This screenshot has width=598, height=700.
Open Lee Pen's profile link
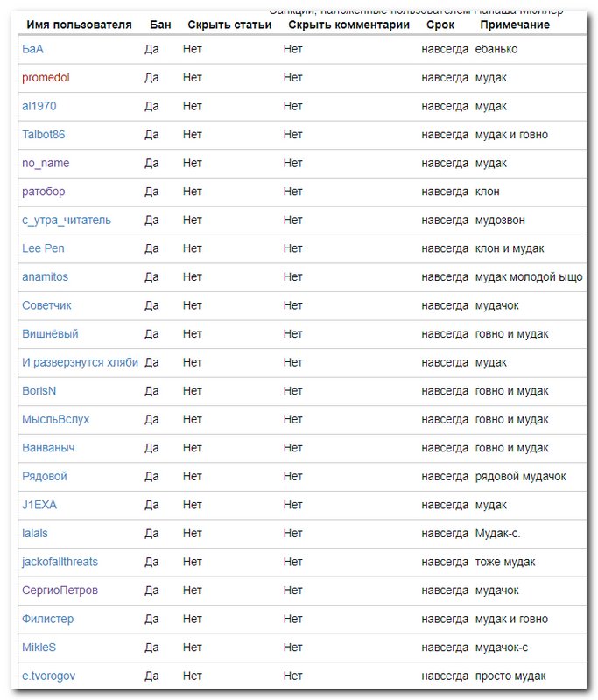[43, 248]
